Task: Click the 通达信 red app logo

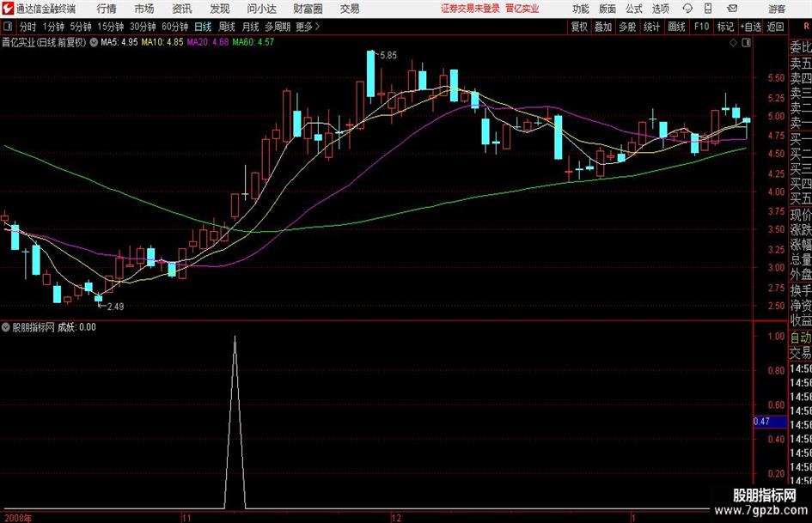Action: point(7,9)
